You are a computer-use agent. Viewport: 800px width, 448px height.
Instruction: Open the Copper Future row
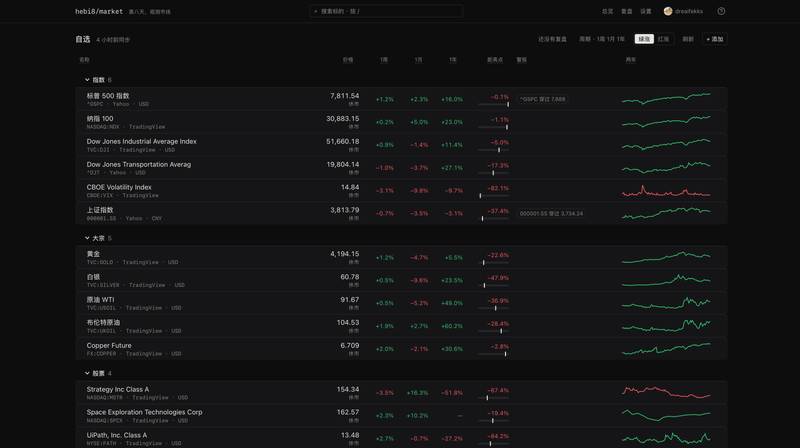pyautogui.click(x=401, y=349)
